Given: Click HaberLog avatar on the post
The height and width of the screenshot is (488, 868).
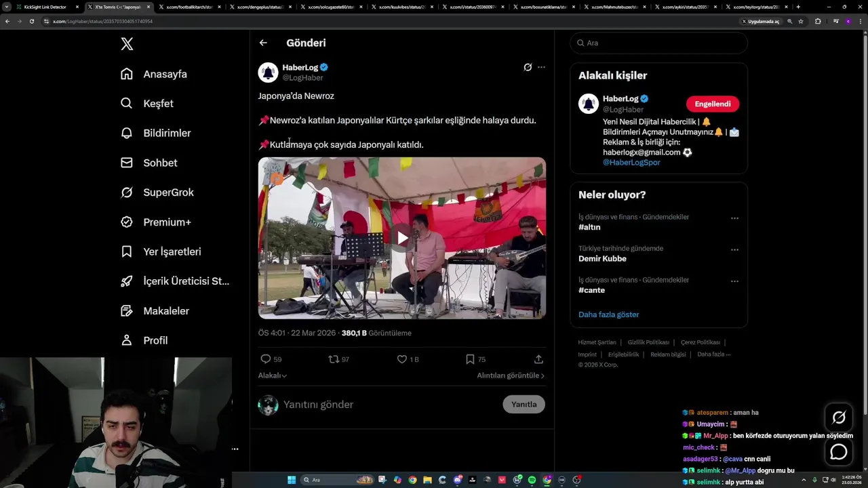Looking at the screenshot, I should (x=268, y=72).
